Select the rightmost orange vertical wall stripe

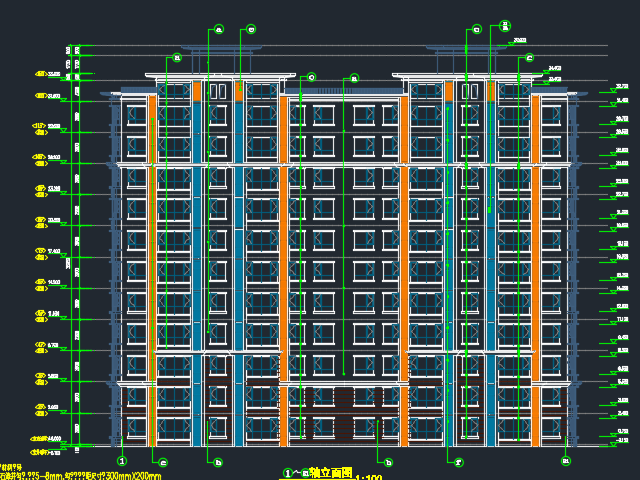coord(535,270)
